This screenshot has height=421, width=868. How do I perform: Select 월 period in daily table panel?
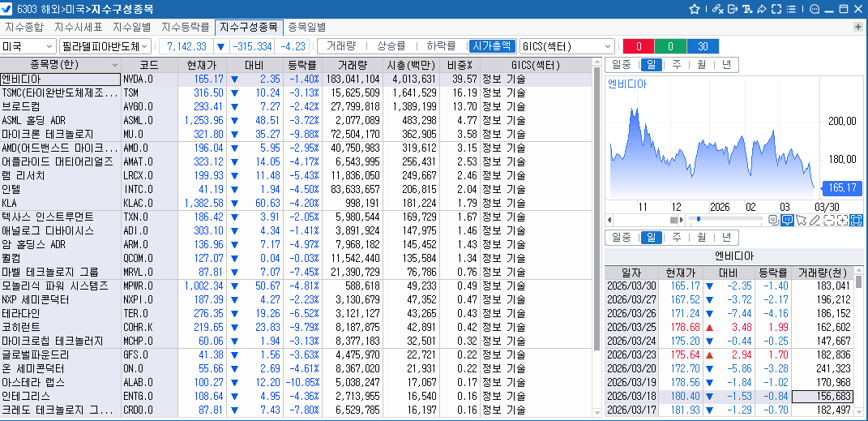pos(701,238)
